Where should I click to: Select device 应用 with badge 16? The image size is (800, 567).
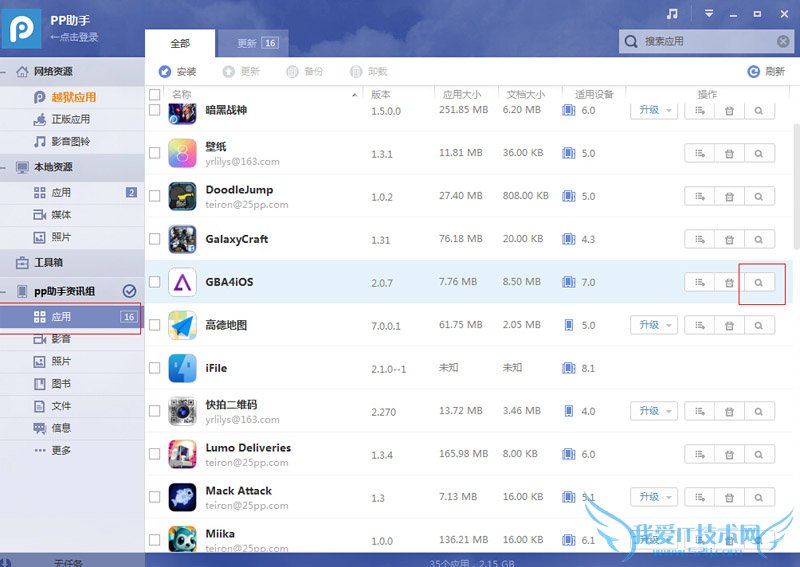[72, 317]
